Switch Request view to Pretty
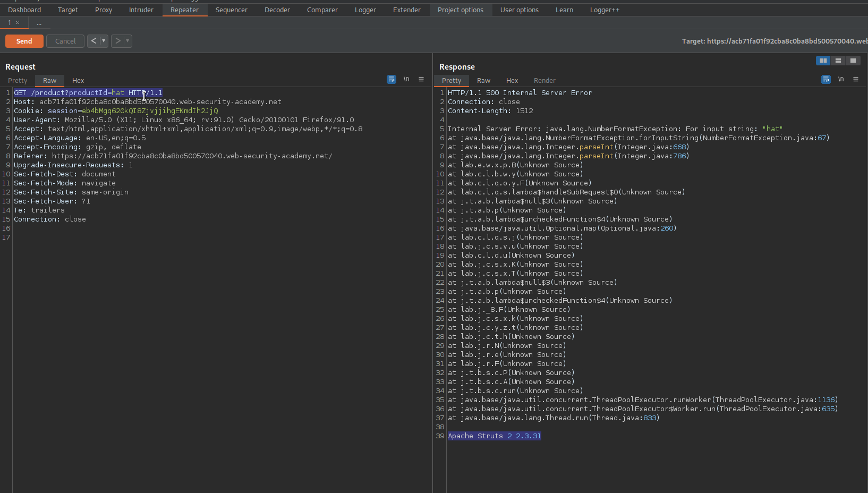The image size is (868, 493). coord(18,80)
